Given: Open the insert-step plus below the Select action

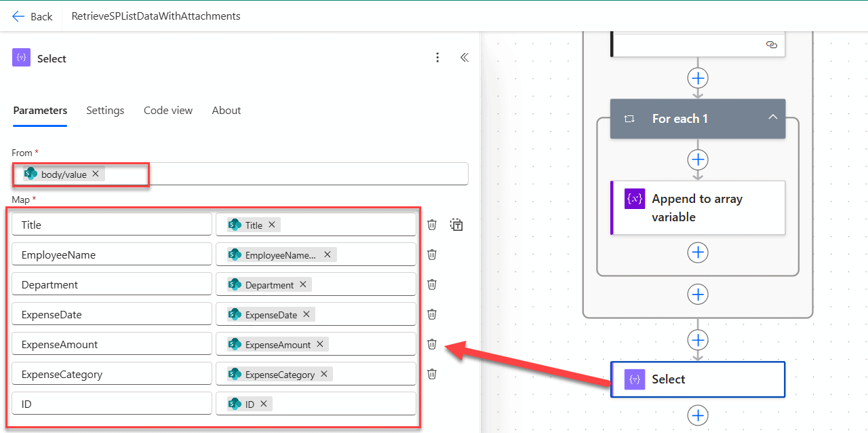Looking at the screenshot, I should click(x=698, y=415).
